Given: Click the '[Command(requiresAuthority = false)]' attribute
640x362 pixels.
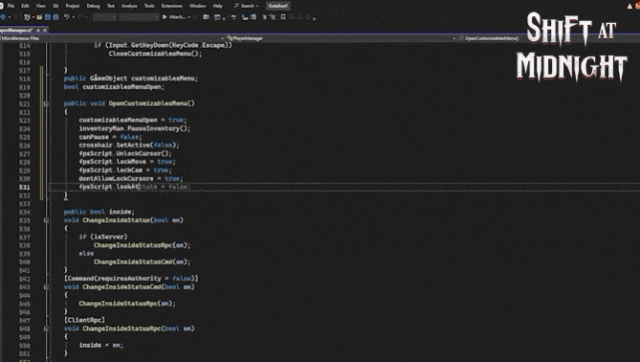Looking at the screenshot, I should 131,278.
